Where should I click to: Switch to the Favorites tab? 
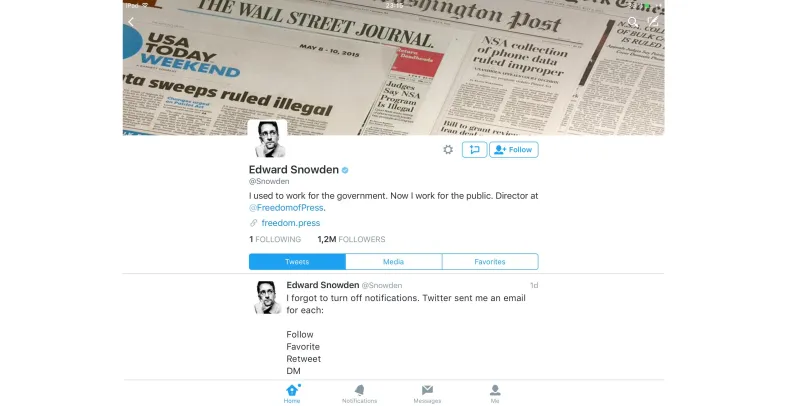(x=490, y=262)
